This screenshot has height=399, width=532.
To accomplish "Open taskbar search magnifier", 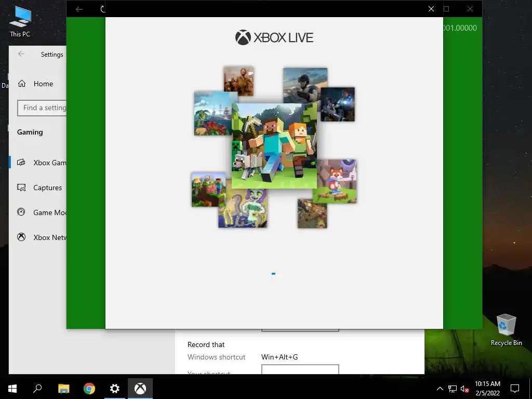I will click(x=37, y=389).
